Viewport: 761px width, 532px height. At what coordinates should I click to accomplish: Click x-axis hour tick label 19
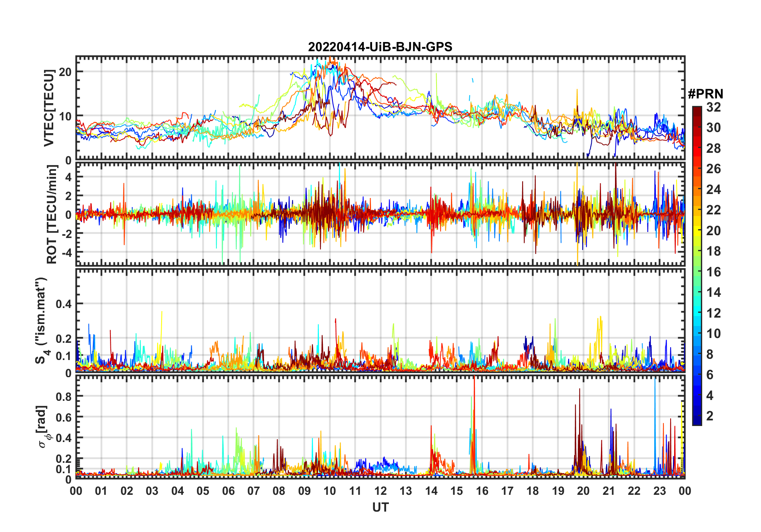click(558, 491)
